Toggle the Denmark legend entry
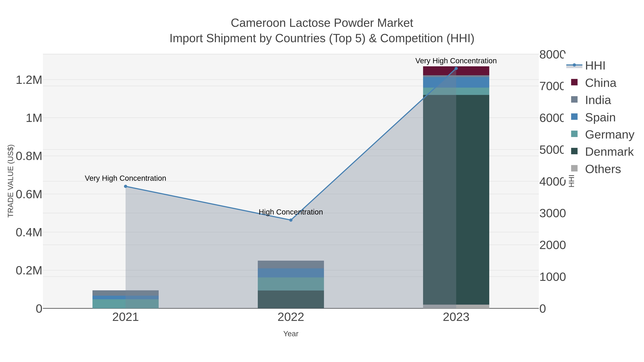This screenshot has height=362, width=644. (602, 152)
